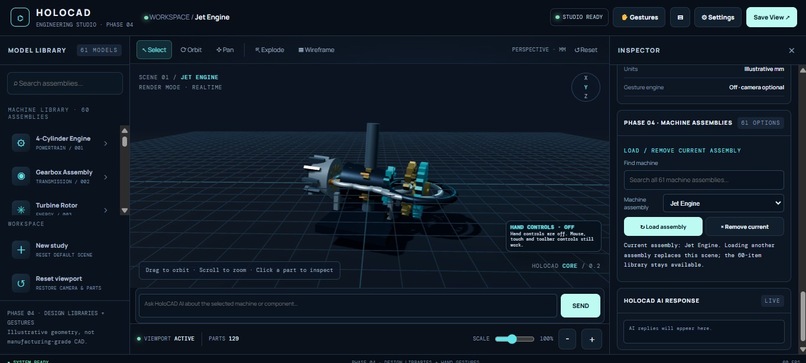This screenshot has height=363, width=806.
Task: Click the 61 MODELS badge
Action: tap(99, 50)
